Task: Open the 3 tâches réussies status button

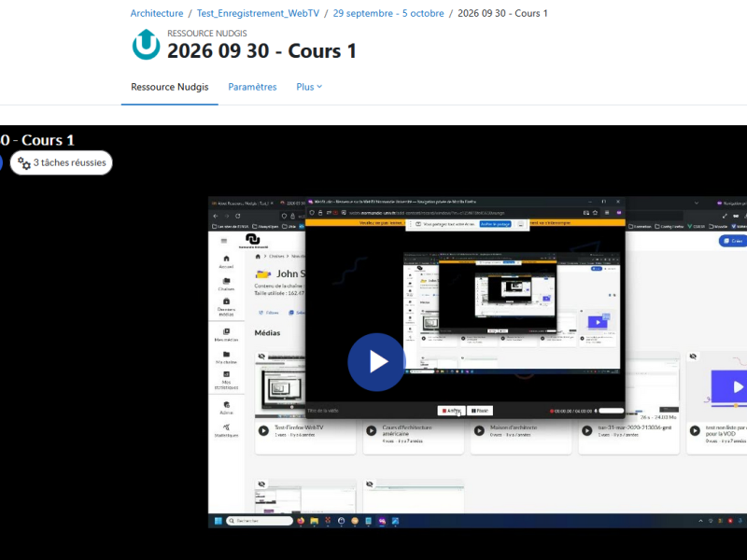Action: [62, 162]
